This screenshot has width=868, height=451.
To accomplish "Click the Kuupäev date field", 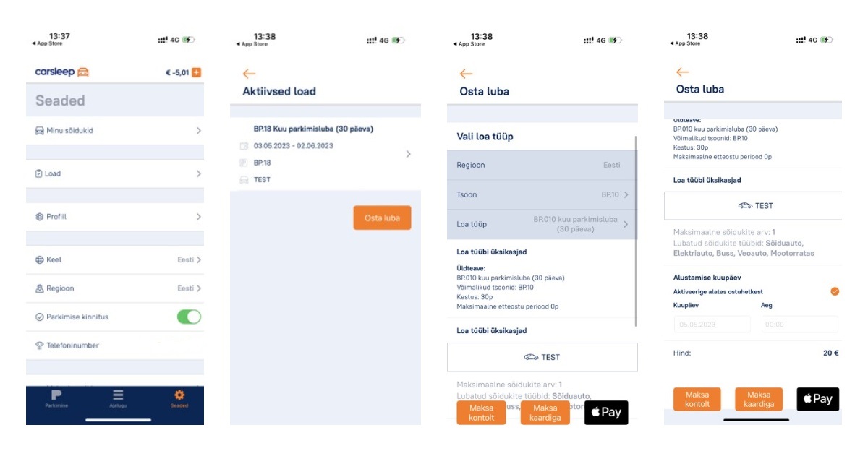I will (x=712, y=325).
